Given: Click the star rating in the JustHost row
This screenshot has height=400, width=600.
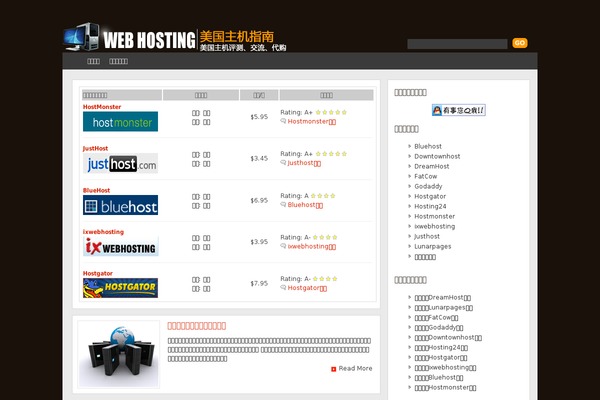Looking at the screenshot, I should tap(331, 154).
